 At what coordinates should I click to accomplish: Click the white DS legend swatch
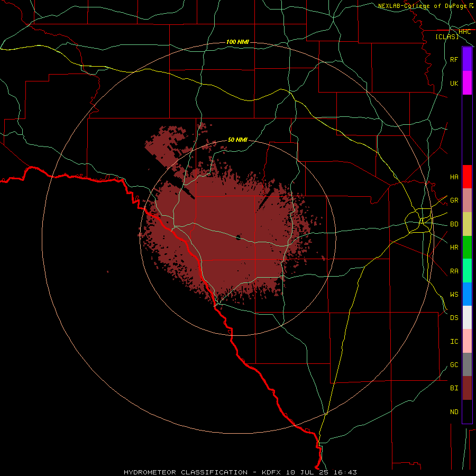tap(467, 317)
